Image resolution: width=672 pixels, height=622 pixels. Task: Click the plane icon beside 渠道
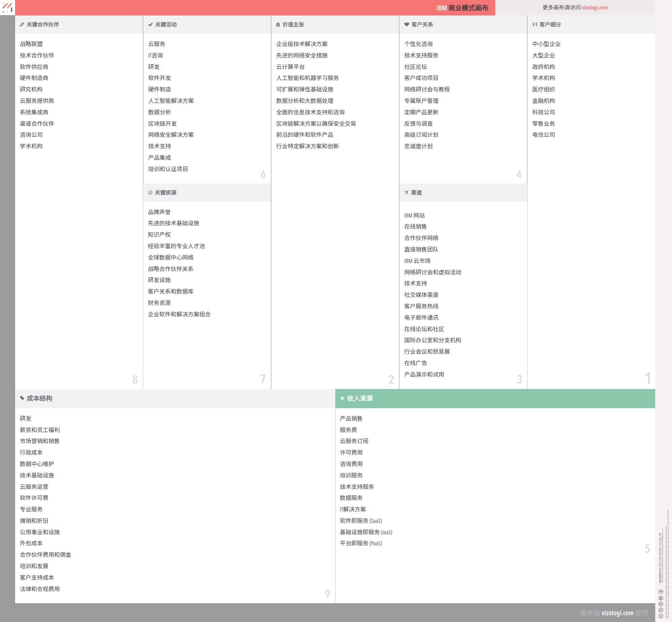(406, 193)
